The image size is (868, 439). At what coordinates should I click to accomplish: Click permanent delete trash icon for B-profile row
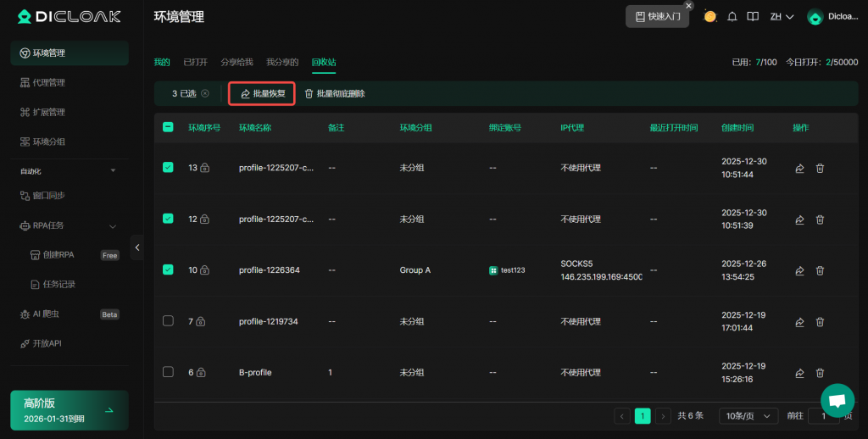[820, 372]
